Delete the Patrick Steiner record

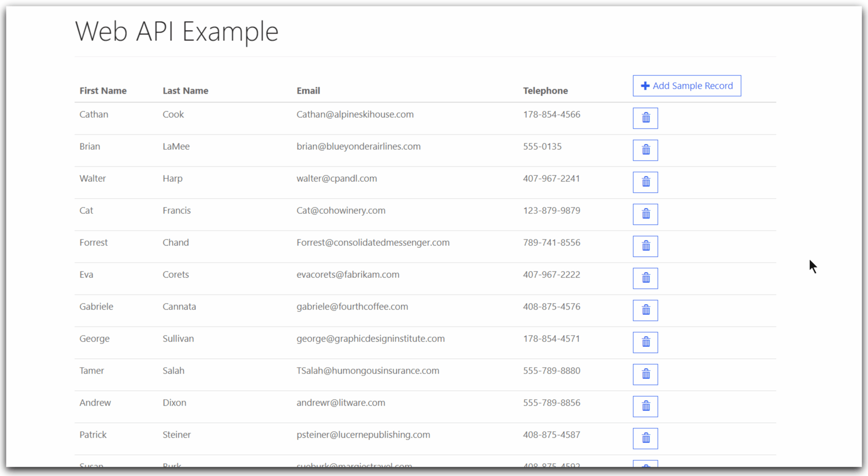point(645,439)
